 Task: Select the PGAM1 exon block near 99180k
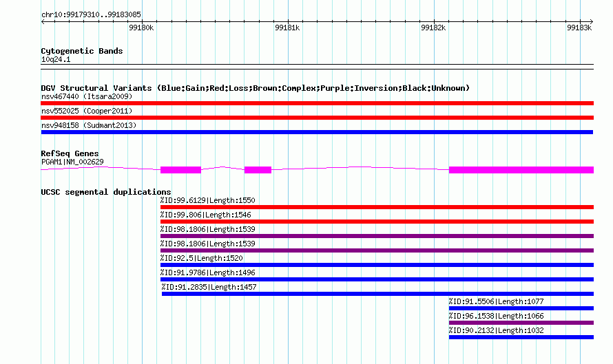180,170
